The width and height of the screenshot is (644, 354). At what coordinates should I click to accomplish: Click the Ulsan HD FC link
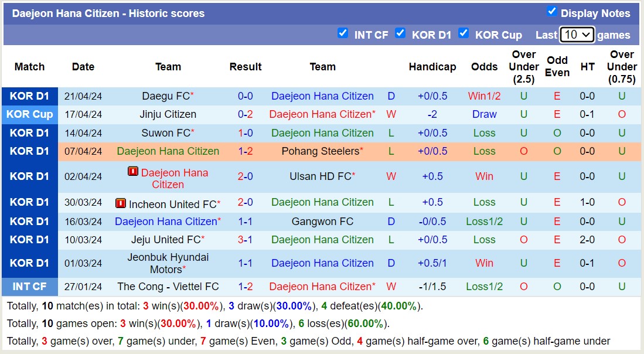pyautogui.click(x=321, y=176)
